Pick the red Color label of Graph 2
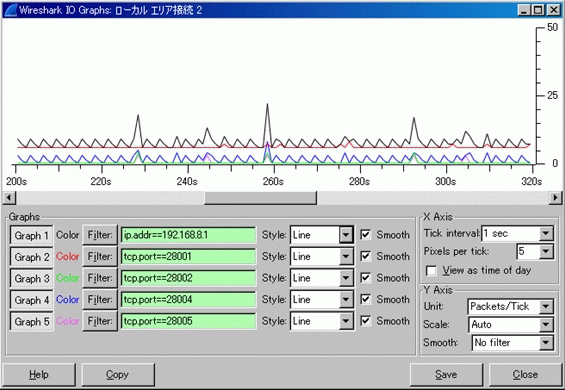This screenshot has height=390, width=565. (67, 257)
